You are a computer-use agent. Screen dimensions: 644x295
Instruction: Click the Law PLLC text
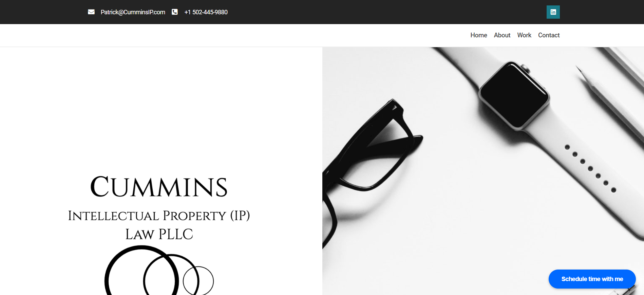pos(159,234)
